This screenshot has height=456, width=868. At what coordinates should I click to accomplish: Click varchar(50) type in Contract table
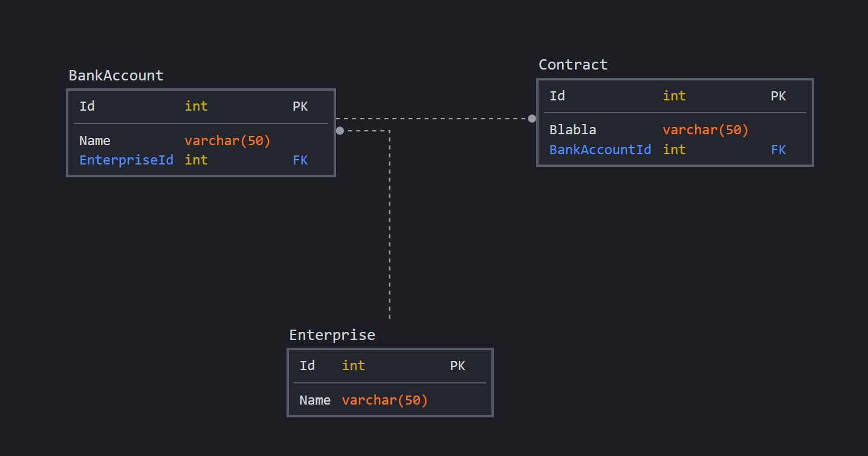(x=705, y=129)
